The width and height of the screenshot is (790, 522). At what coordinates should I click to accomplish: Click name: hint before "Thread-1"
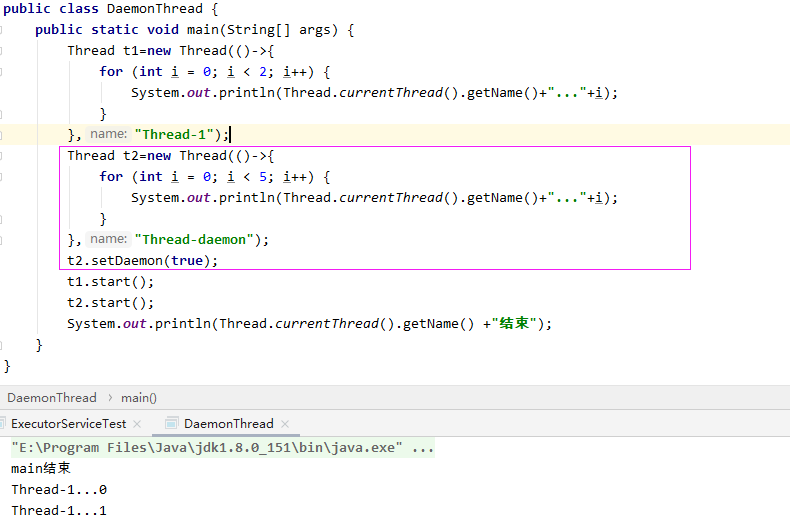[108, 134]
